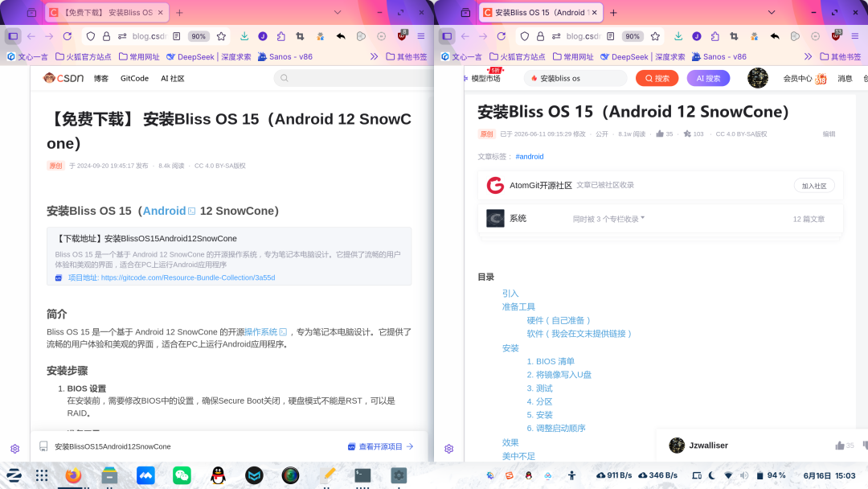Click the '安装bliss os' search box
The image size is (868, 489).
(x=575, y=78)
